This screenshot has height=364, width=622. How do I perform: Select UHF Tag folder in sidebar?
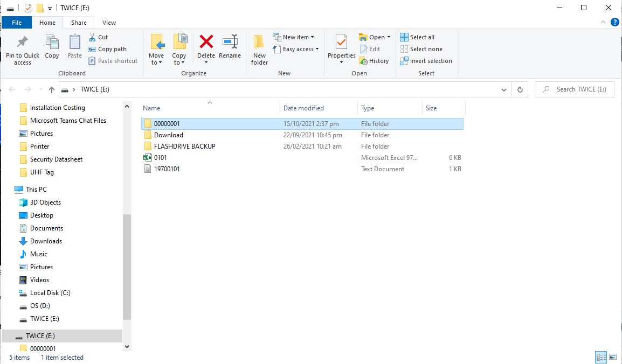click(x=42, y=172)
